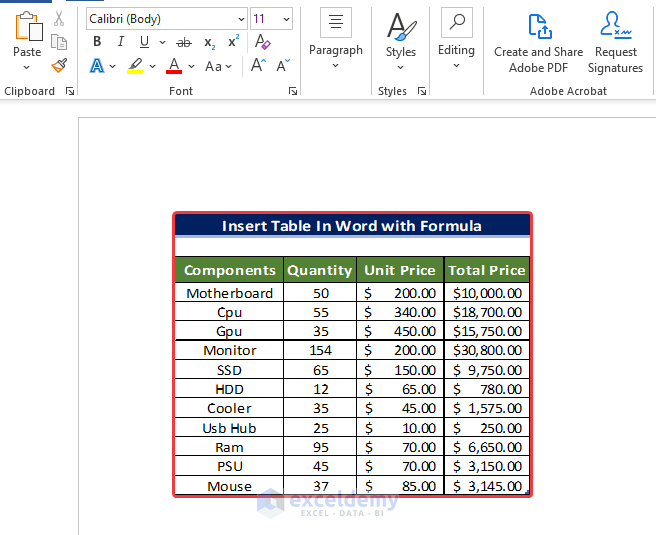Click the Total Price header cell

click(487, 270)
